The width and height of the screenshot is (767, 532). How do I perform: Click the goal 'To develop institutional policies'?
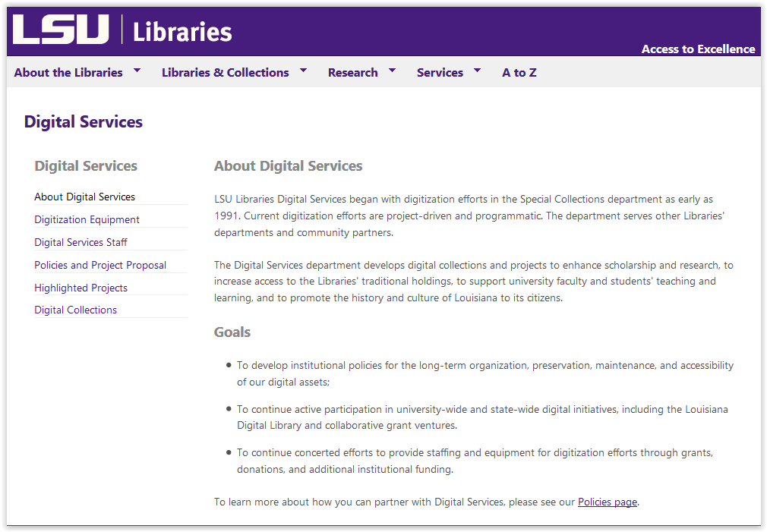(x=485, y=373)
